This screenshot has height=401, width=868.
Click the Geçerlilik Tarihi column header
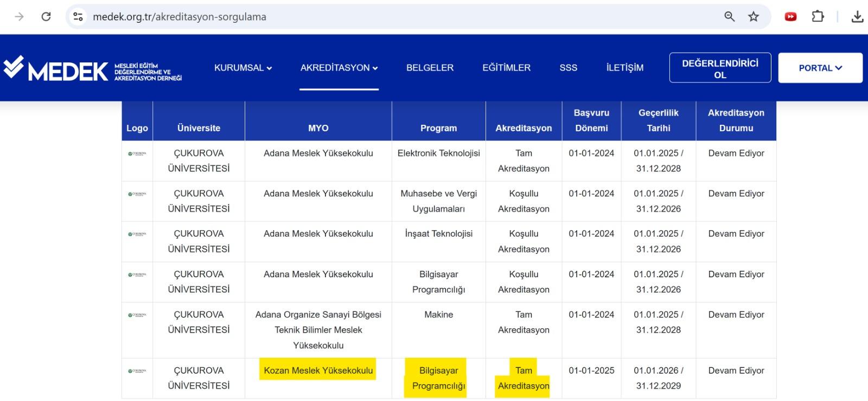(658, 120)
